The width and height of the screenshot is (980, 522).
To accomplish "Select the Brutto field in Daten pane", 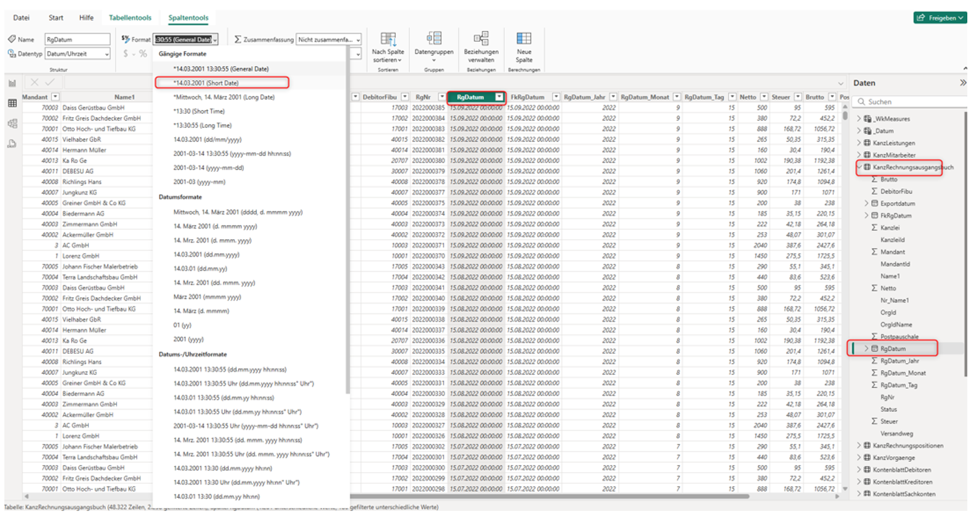I will (889, 179).
